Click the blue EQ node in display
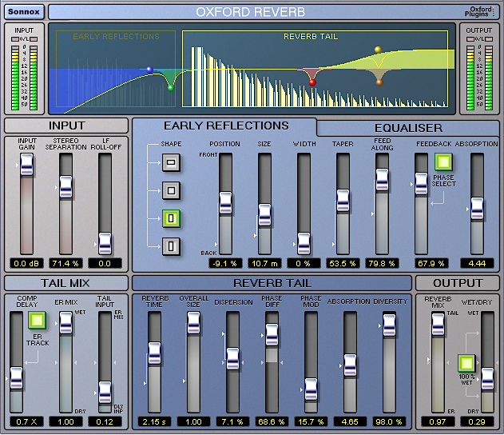 pyautogui.click(x=149, y=70)
